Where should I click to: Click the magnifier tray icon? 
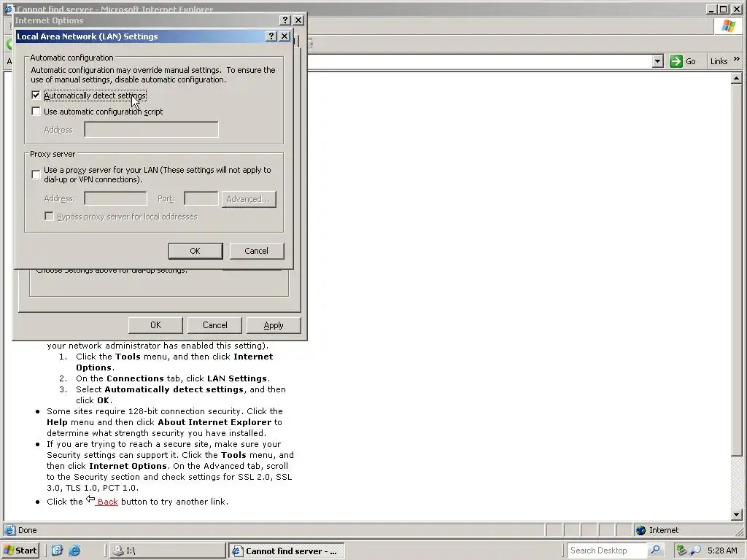[695, 551]
